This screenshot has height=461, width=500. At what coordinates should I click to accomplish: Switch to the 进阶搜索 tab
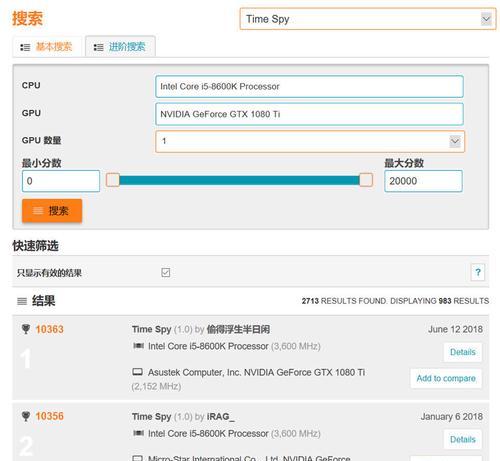pyautogui.click(x=120, y=47)
